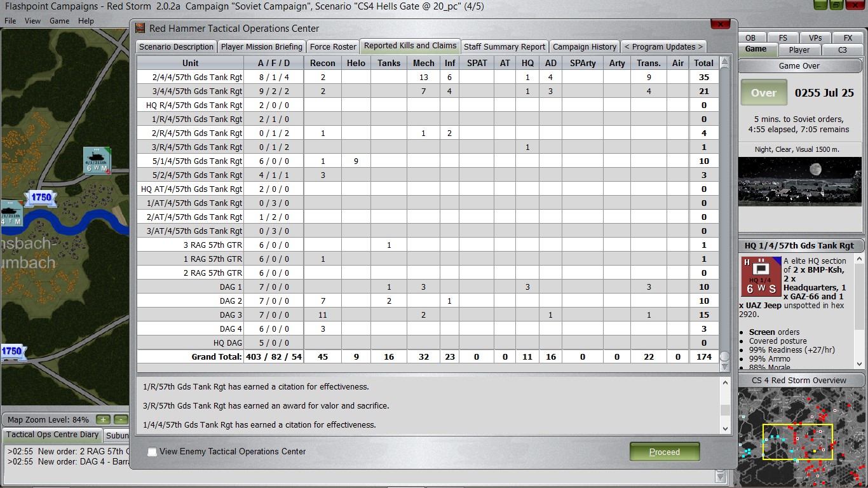The width and height of the screenshot is (868, 488).
Task: Click the Grand Total row label
Action: (217, 356)
